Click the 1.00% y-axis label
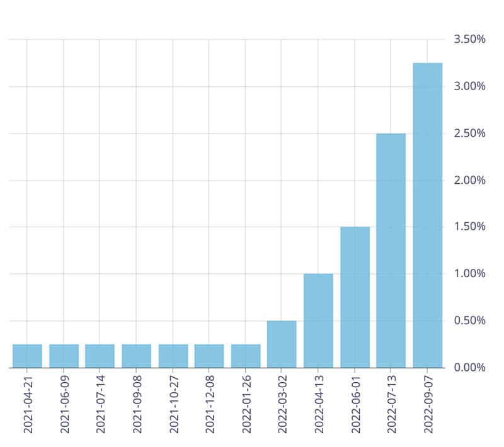The height and width of the screenshot is (447, 504). click(469, 274)
